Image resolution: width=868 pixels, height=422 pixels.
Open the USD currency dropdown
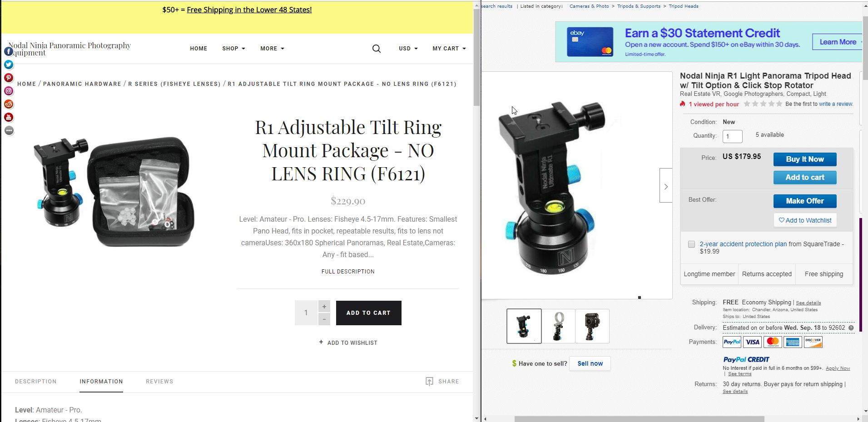[408, 49]
